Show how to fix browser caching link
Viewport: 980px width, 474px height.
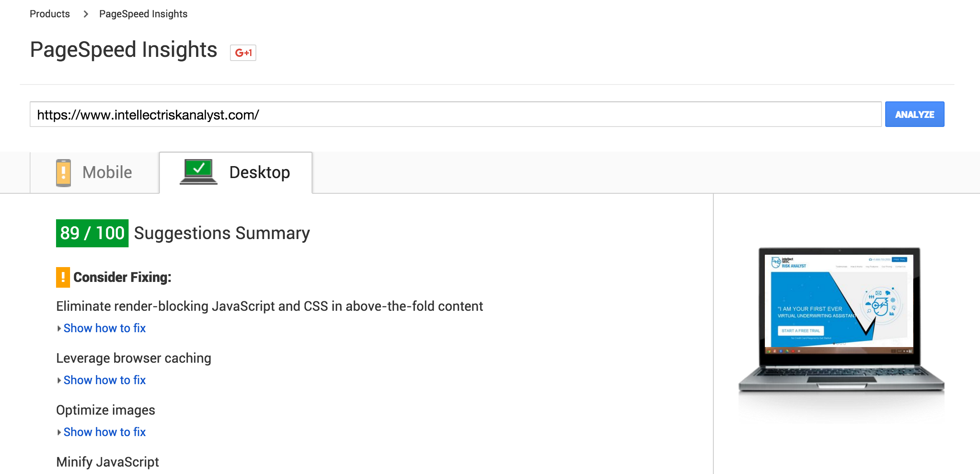pyautogui.click(x=105, y=380)
